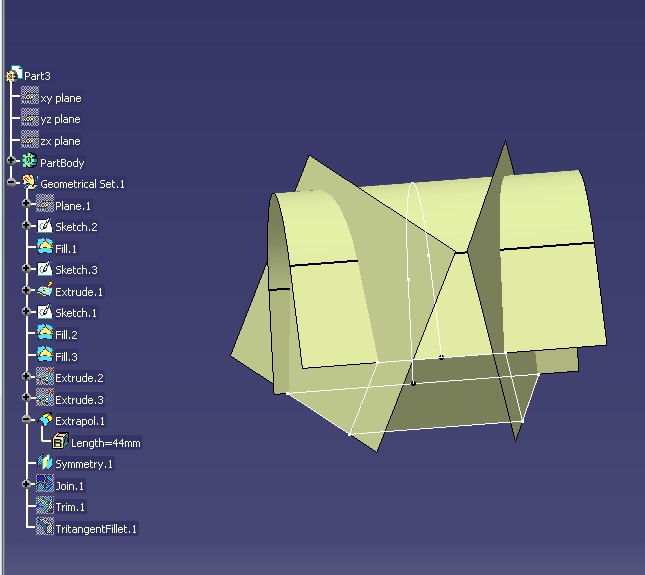Select the 'zx plane' label

(x=60, y=141)
